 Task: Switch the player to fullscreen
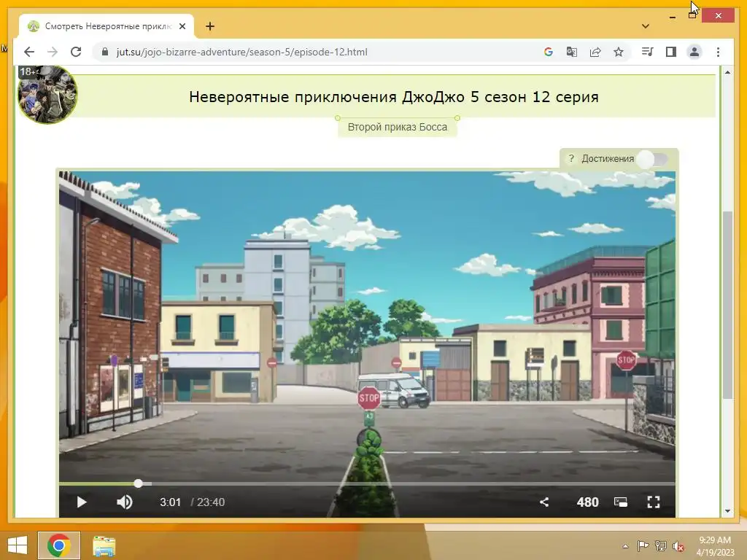[x=654, y=502]
